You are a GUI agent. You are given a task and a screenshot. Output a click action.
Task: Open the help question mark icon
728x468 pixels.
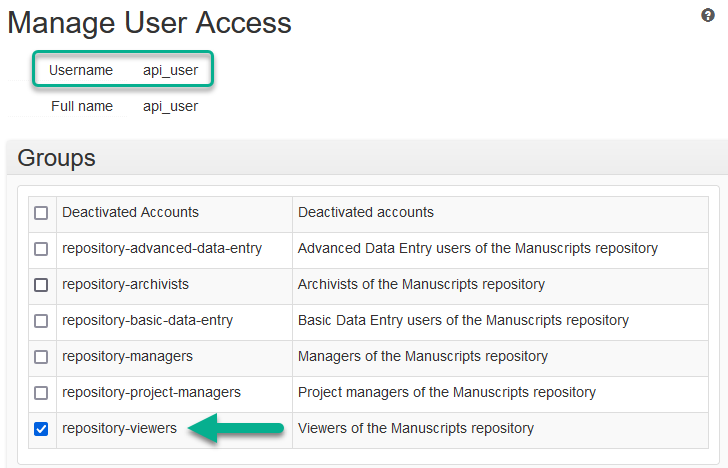708,15
